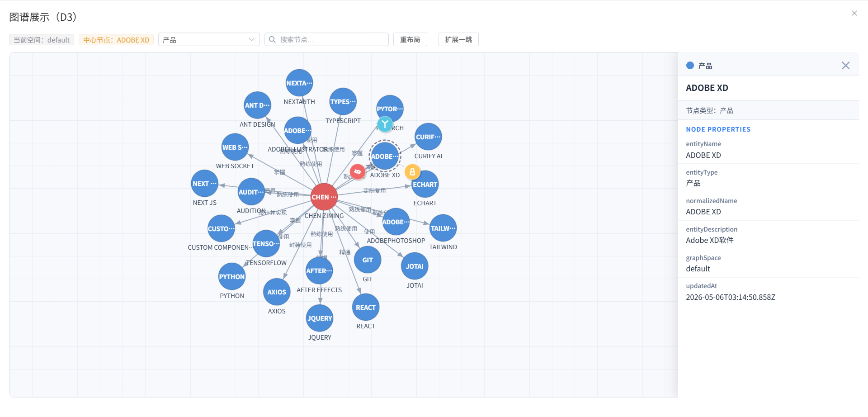This screenshot has height=417, width=868.
Task: Click the 扩展一跳 expand-one-hop button
Action: point(458,39)
